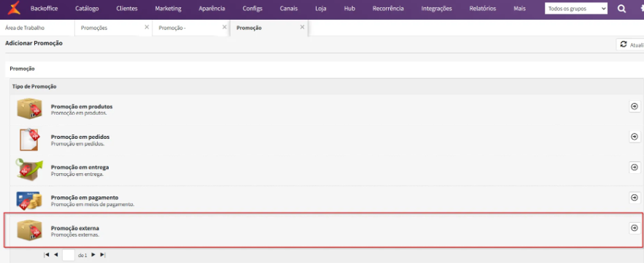Open the Catálogo menu
This screenshot has width=644, height=263.
tap(87, 8)
